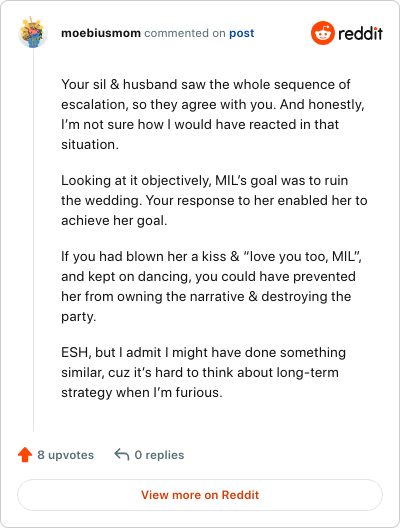Click the moebiusmom user avatar
This screenshot has height=528, width=400.
tap(33, 33)
